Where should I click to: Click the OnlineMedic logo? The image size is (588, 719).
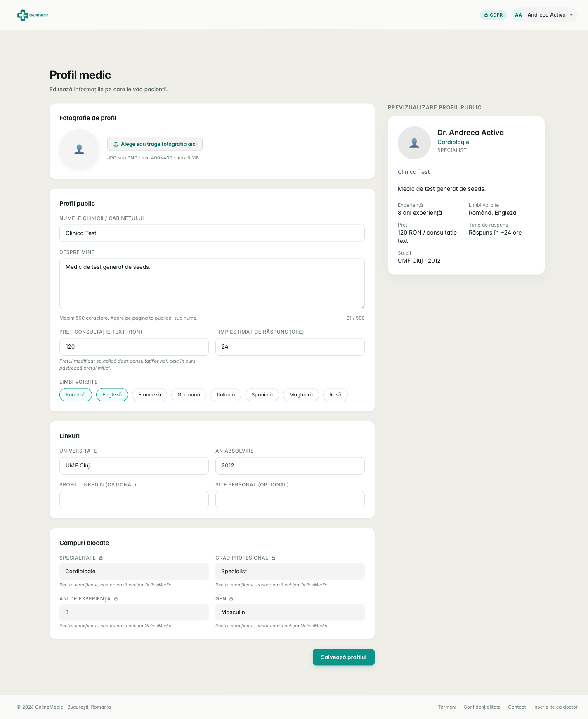pyautogui.click(x=33, y=15)
